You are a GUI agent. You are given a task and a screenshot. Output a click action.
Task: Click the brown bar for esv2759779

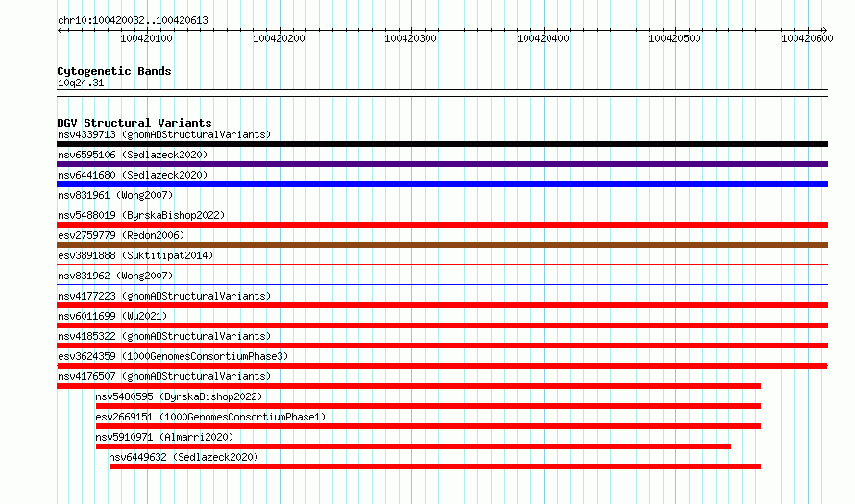pyautogui.click(x=442, y=245)
